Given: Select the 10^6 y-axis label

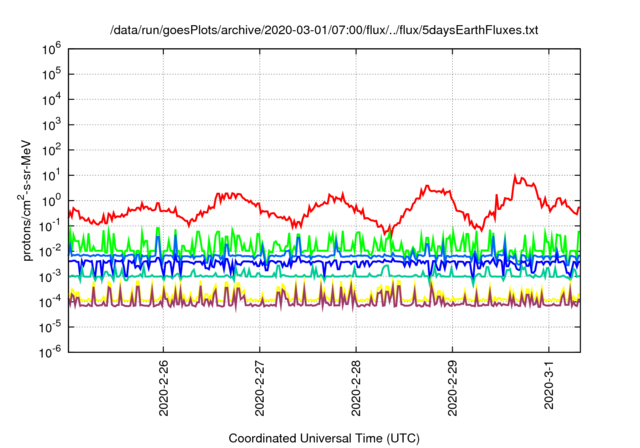Looking at the screenshot, I should click(x=51, y=50).
